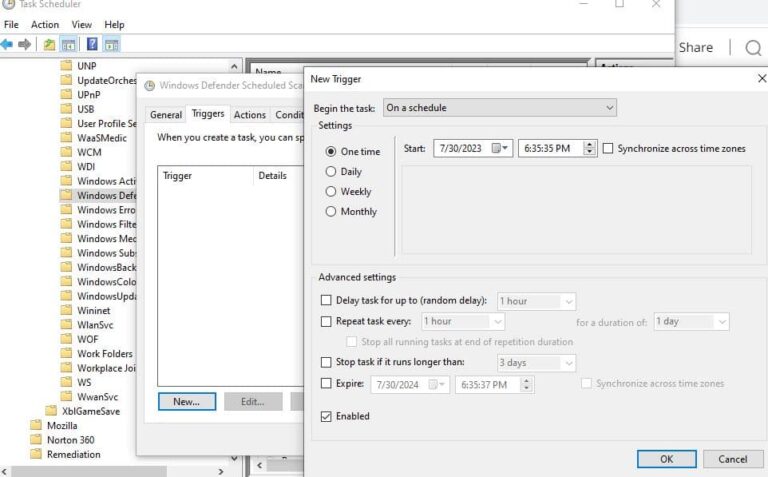Select the Daily radio button

331,172
